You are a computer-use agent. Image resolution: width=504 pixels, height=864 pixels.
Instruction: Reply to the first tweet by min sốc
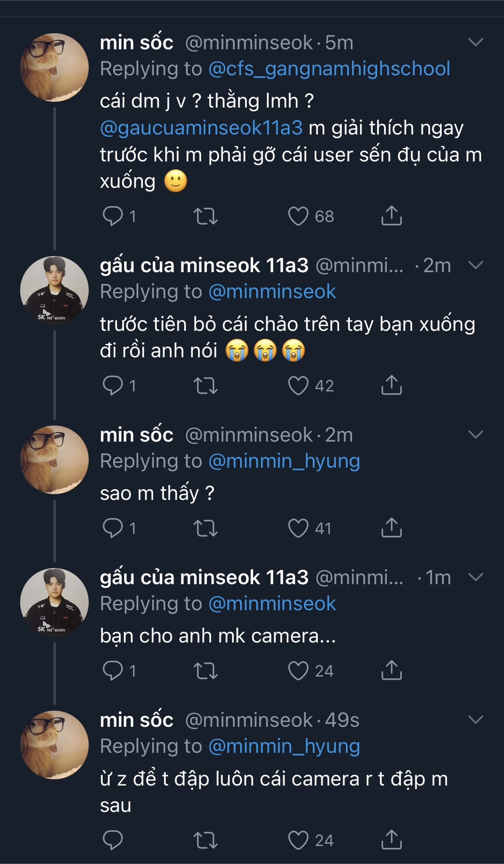click(112, 216)
